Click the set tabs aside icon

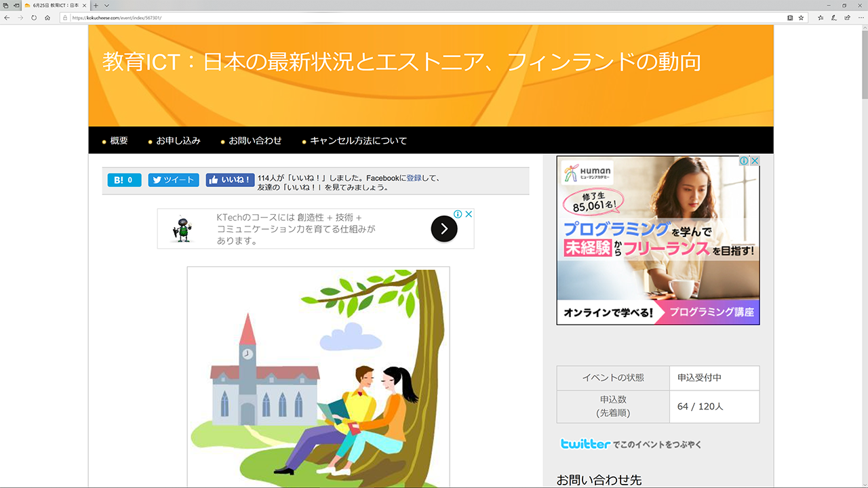(16, 5)
